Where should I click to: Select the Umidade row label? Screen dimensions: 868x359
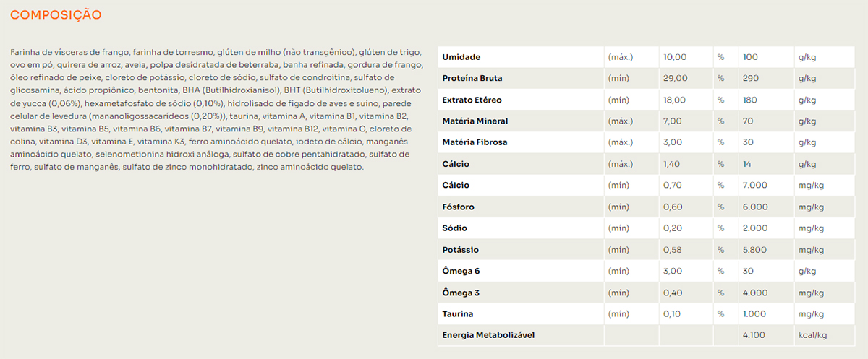[461, 57]
